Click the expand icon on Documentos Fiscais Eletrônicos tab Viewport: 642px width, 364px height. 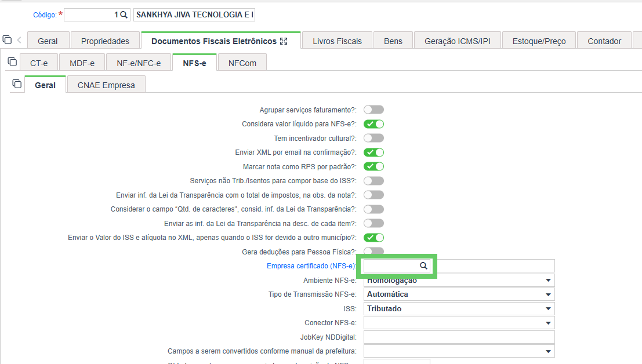(284, 41)
